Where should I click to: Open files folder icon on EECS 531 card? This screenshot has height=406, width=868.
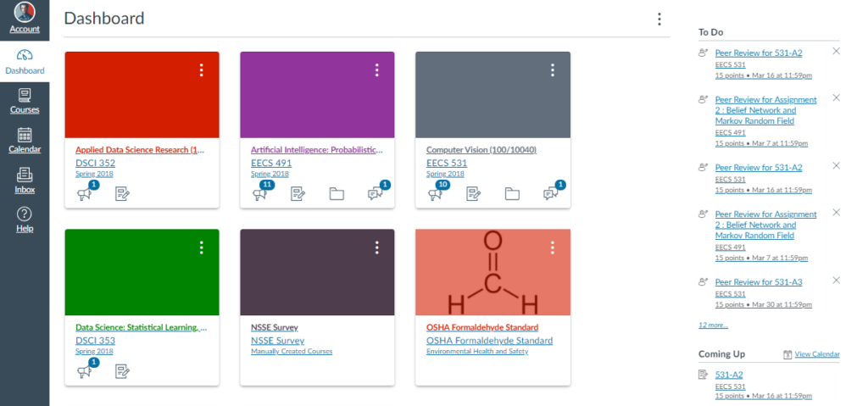pyautogui.click(x=512, y=194)
